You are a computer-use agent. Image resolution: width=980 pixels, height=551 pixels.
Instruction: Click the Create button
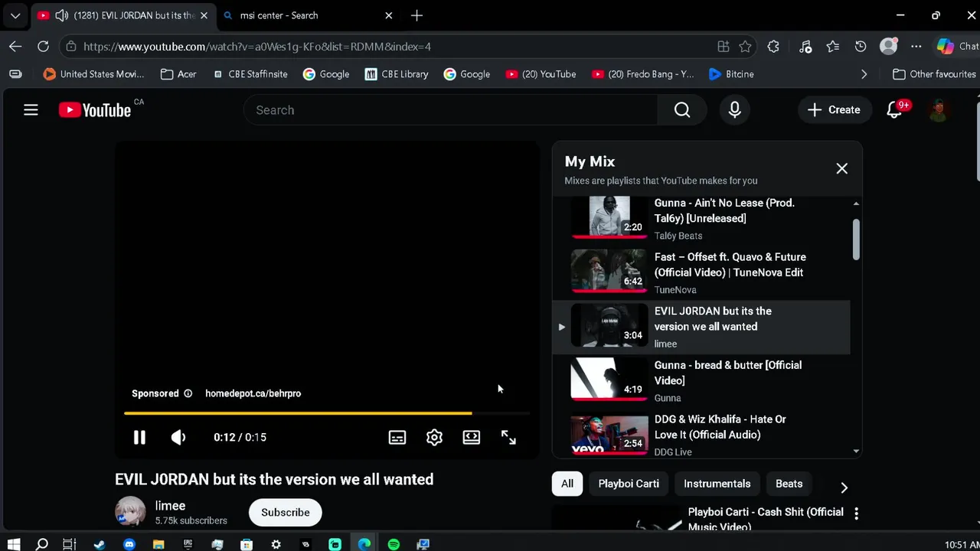click(x=834, y=110)
